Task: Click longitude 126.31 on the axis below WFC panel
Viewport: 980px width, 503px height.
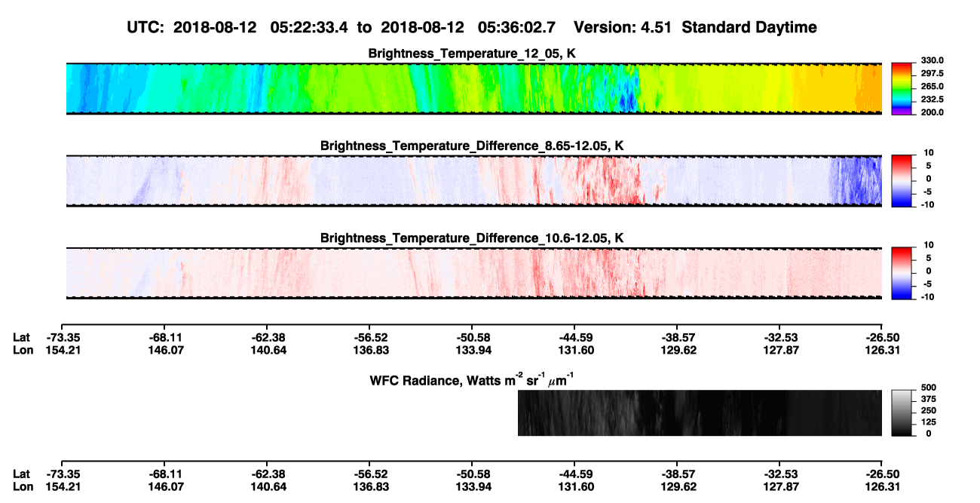Action: point(882,486)
